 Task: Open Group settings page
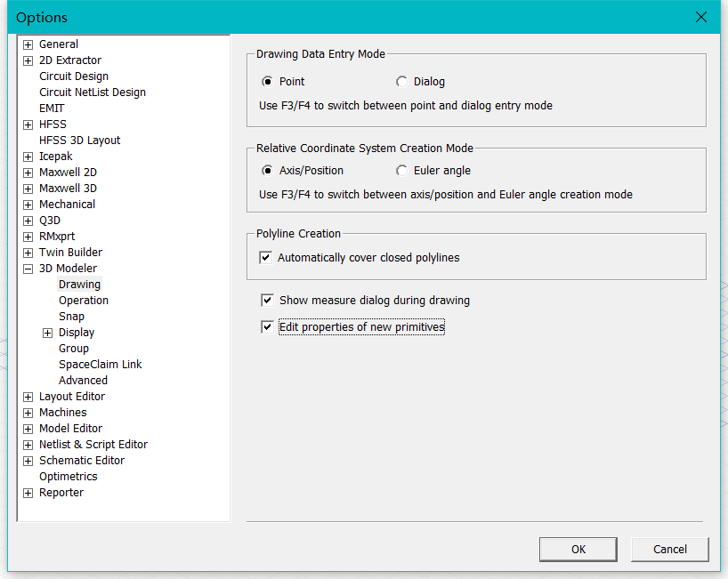(x=73, y=349)
